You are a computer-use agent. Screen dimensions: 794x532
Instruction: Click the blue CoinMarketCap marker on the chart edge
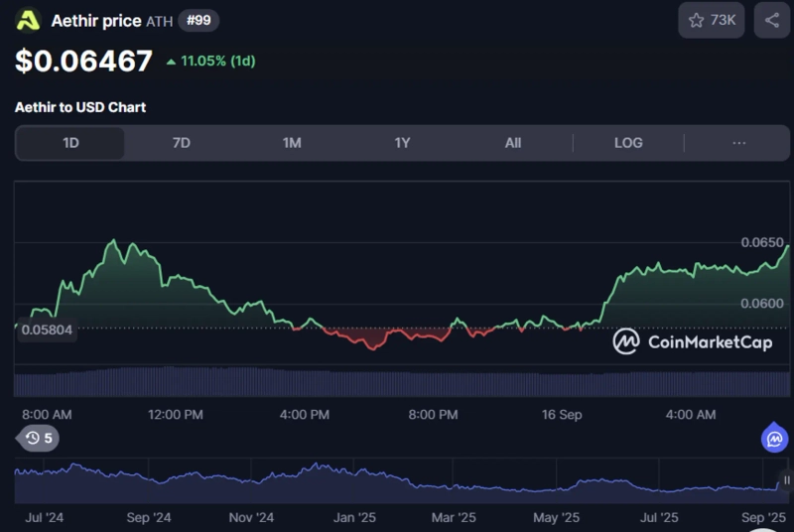coord(774,438)
